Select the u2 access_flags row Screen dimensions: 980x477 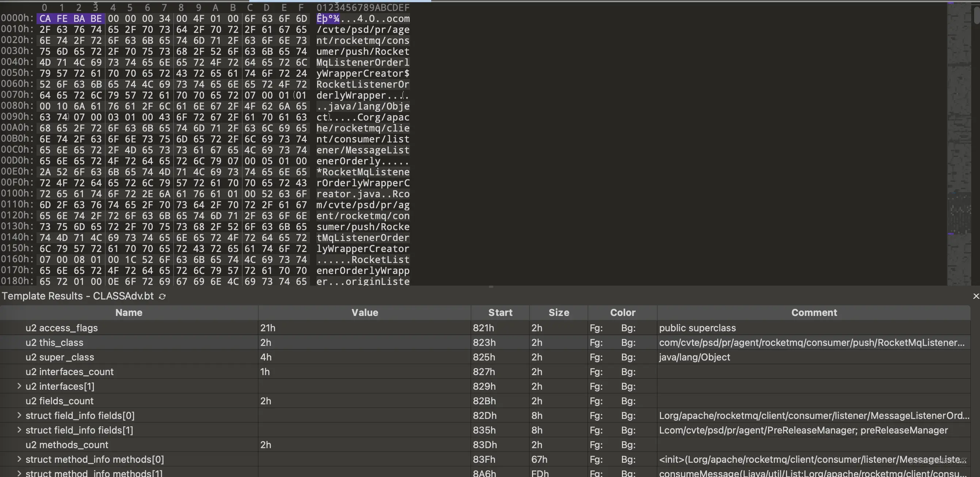[485, 328]
